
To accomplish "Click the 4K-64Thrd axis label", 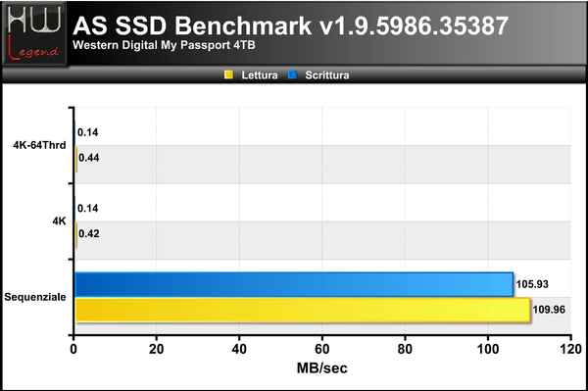I will tap(39, 145).
